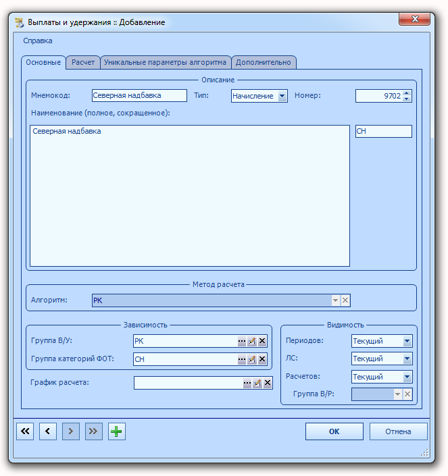Increase the Номер value
Viewport: 448px width, 476px height.
(407, 93)
